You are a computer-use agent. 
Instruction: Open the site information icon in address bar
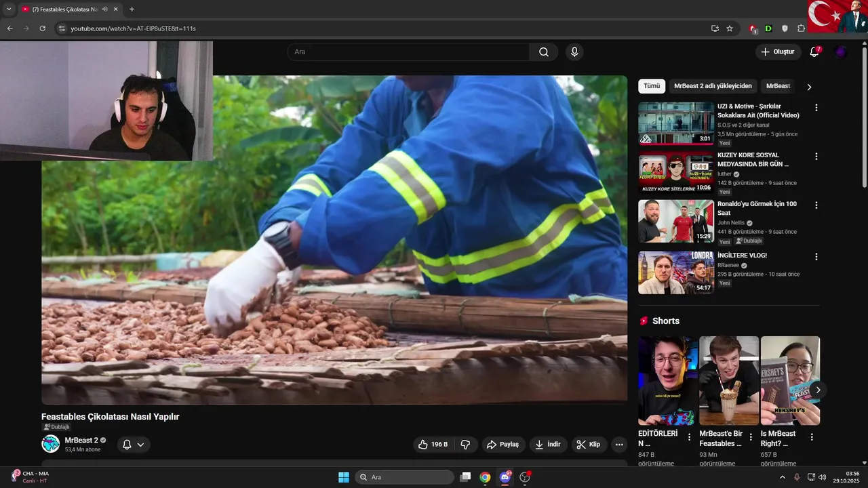point(61,28)
